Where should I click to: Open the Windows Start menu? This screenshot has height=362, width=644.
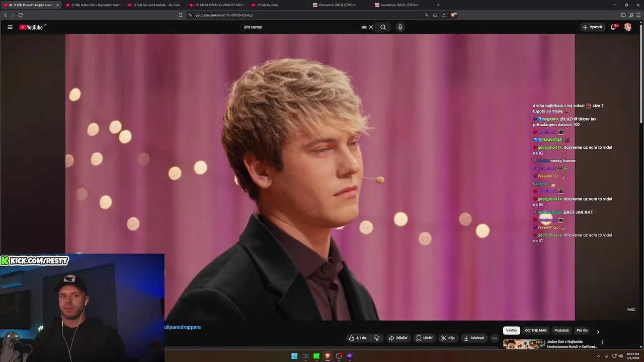coord(294,356)
